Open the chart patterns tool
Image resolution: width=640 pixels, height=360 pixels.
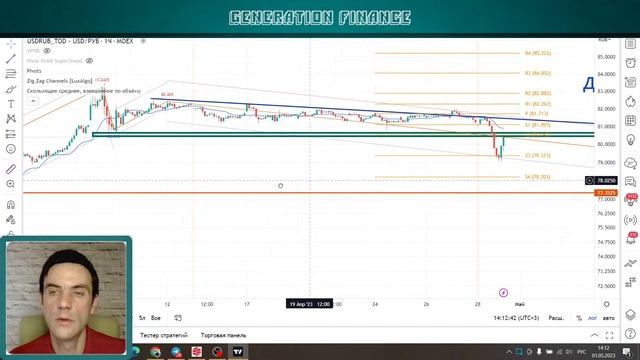(x=11, y=119)
